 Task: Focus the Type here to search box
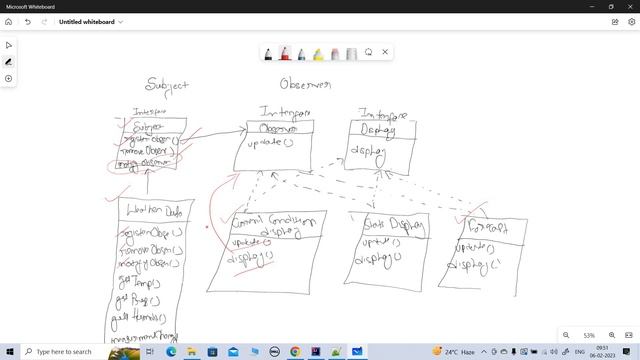click(80, 351)
